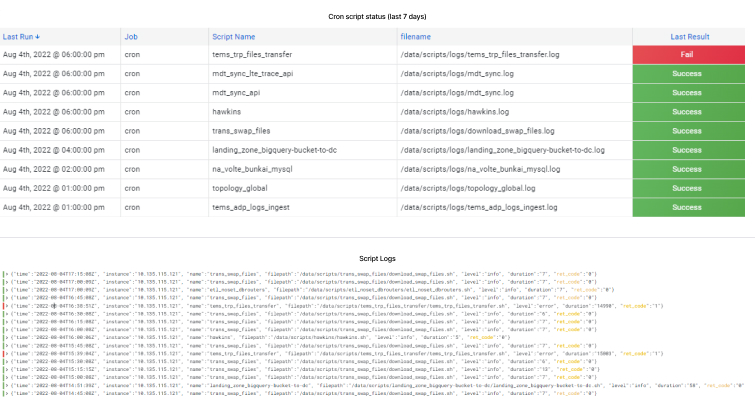This screenshot has height=406, width=755.
Task: Sort table by Last Run column
Action: pos(26,36)
